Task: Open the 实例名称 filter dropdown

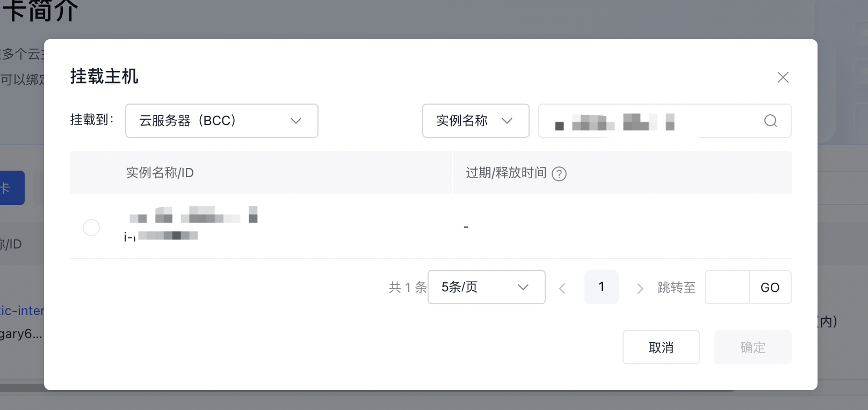Action: (x=476, y=121)
